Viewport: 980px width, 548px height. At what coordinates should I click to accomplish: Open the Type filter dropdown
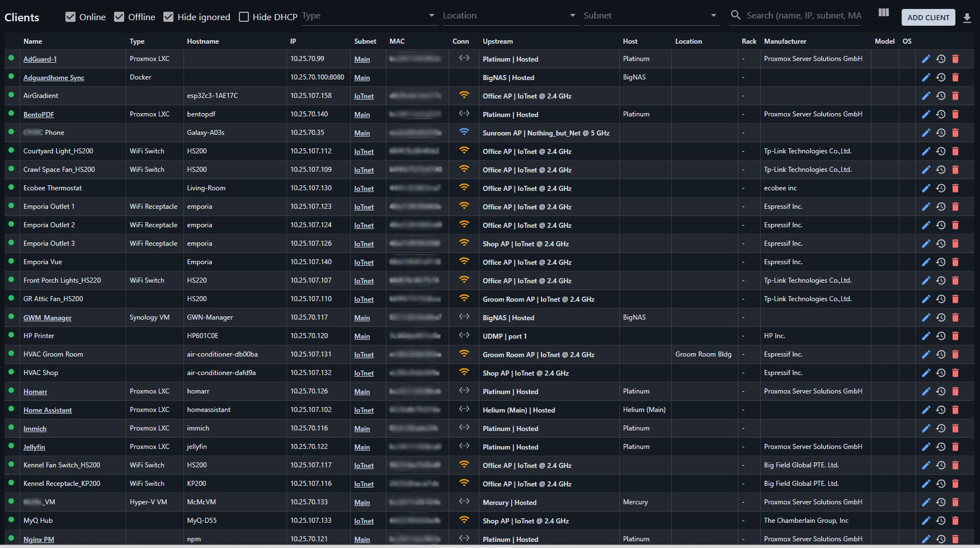[x=369, y=16]
